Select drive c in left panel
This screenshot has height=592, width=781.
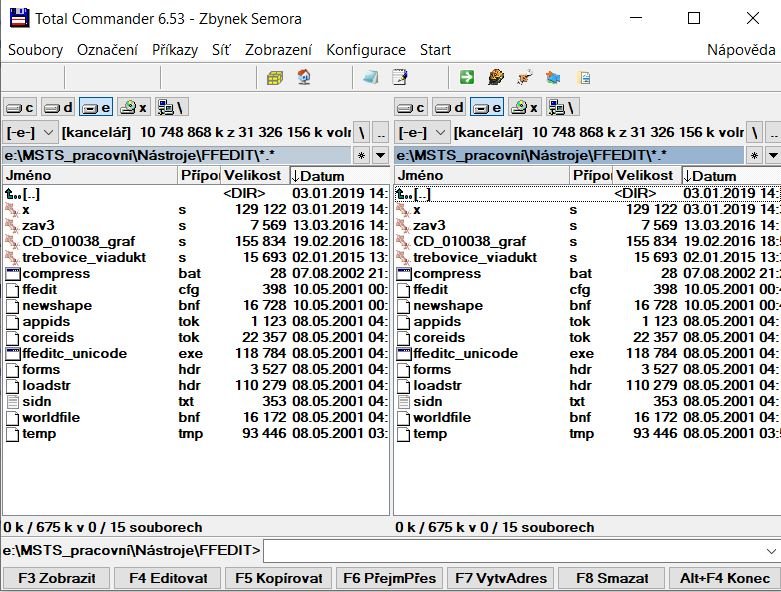click(20, 107)
